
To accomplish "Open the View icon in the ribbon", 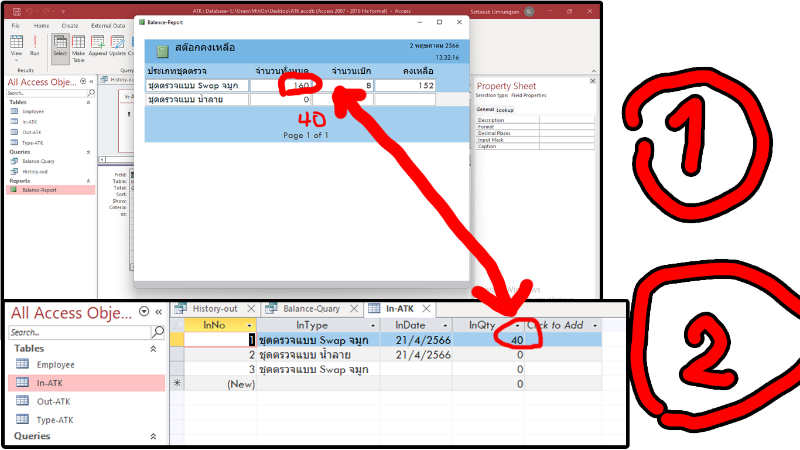I will (17, 45).
